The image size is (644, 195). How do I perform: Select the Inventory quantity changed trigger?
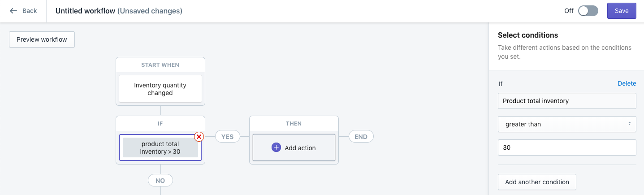[x=160, y=89]
